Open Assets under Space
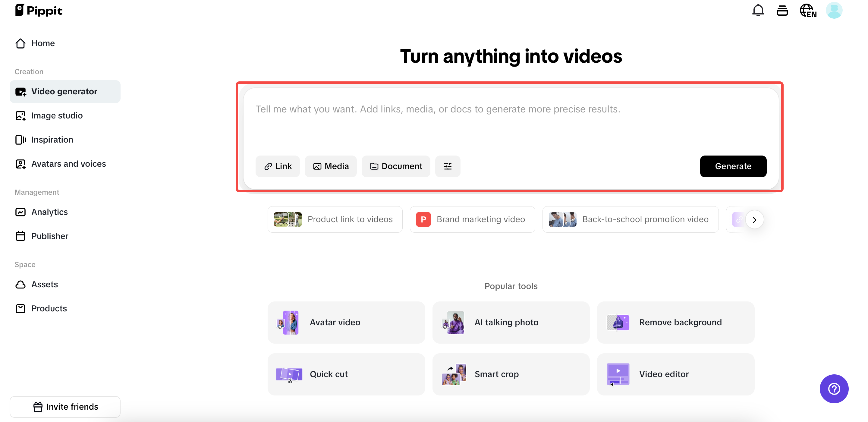 coord(45,284)
